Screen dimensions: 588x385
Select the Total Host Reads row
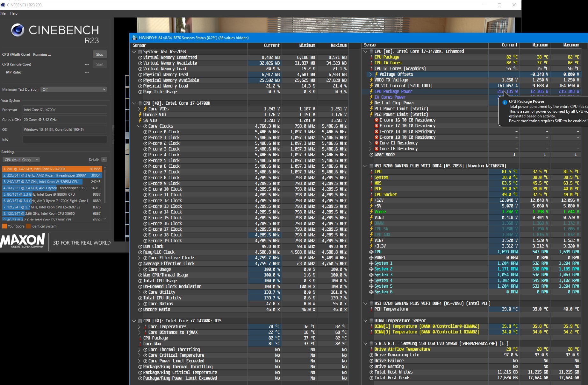pyautogui.click(x=472, y=378)
